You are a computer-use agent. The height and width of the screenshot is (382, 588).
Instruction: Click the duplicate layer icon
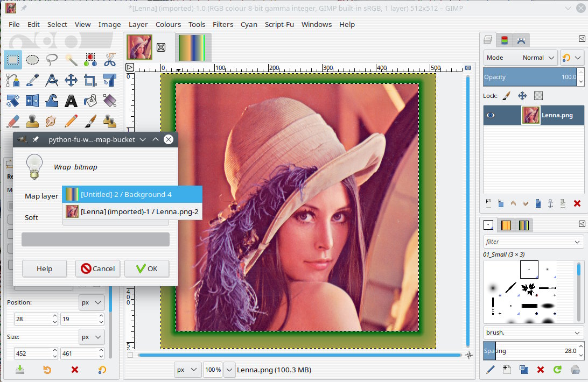click(x=538, y=203)
